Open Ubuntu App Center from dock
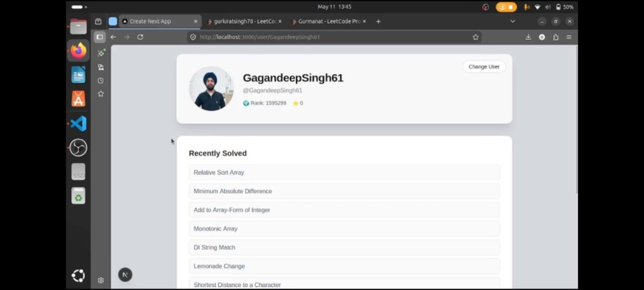 click(78, 99)
